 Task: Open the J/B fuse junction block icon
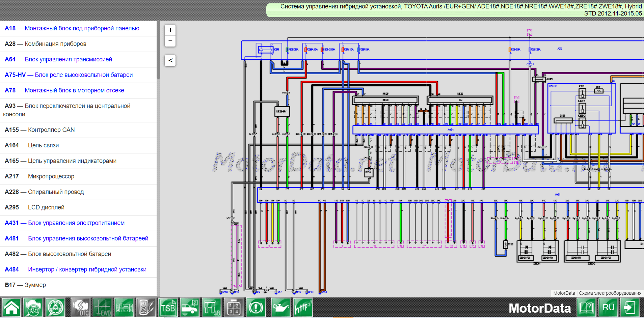212,308
